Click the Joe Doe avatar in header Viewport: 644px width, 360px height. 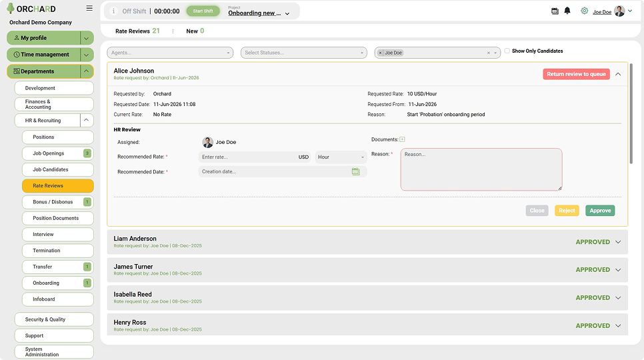click(619, 11)
